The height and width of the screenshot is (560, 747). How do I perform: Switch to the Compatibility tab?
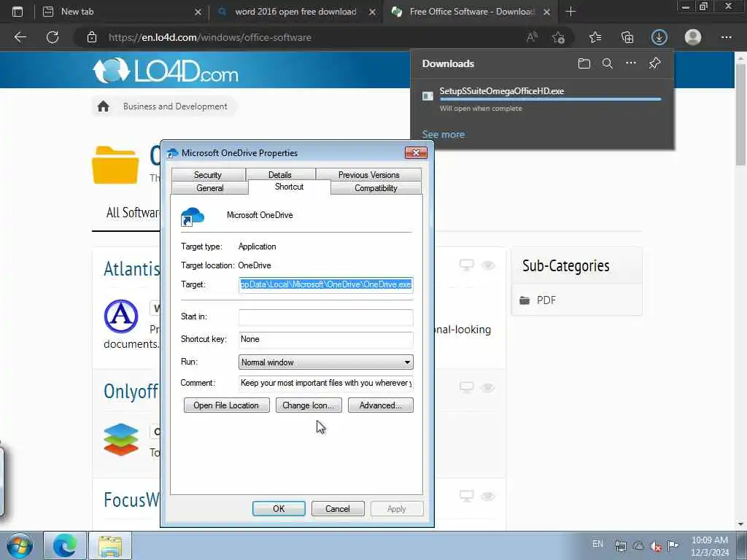376,188
